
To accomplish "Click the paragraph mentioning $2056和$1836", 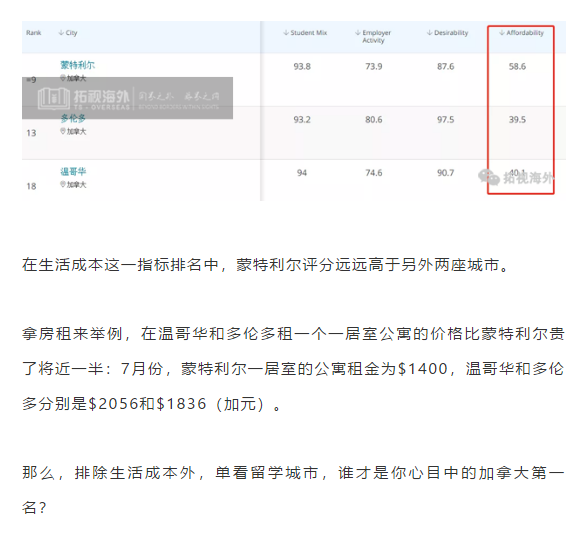I will [x=293, y=369].
